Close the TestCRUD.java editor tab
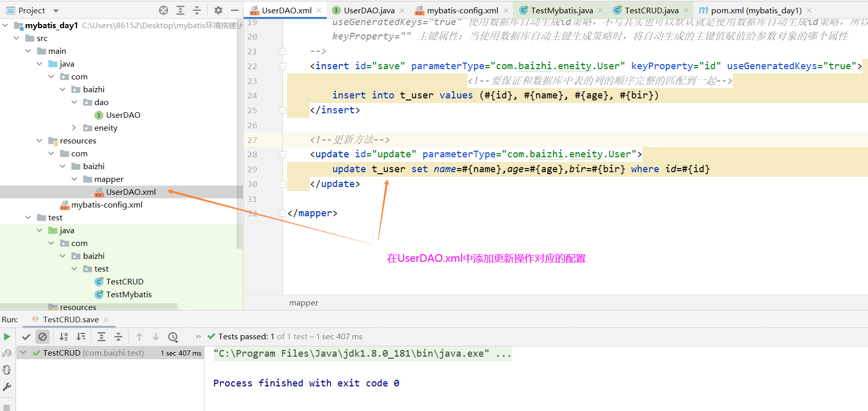This screenshot has height=411, width=868. (686, 10)
